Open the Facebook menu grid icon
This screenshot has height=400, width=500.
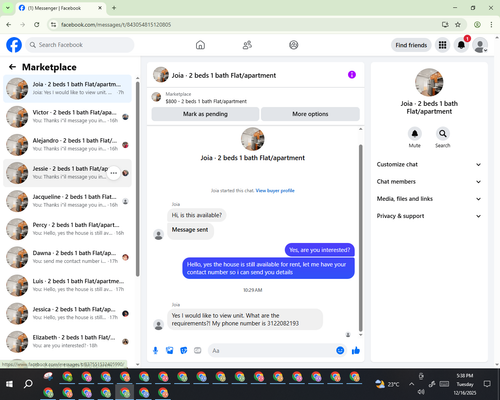click(x=442, y=45)
